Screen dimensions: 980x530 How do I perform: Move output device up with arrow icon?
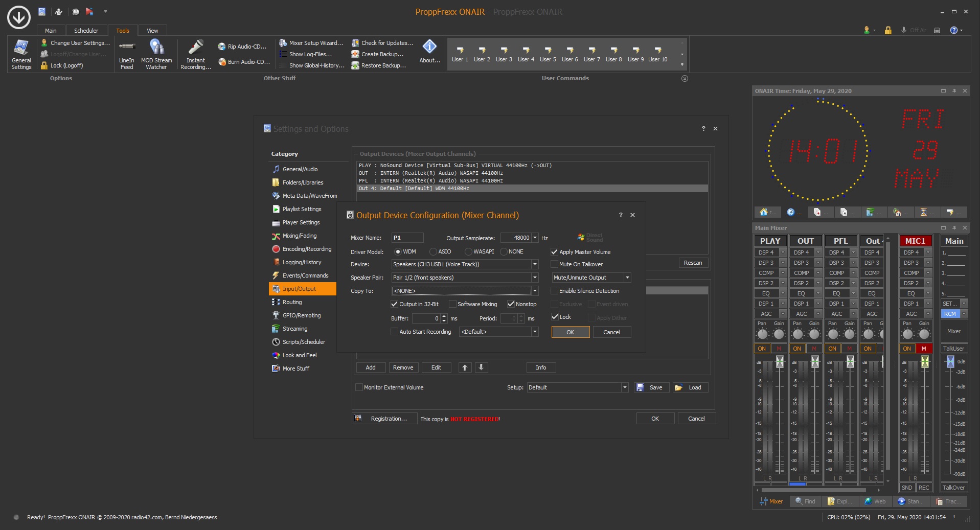pos(465,367)
